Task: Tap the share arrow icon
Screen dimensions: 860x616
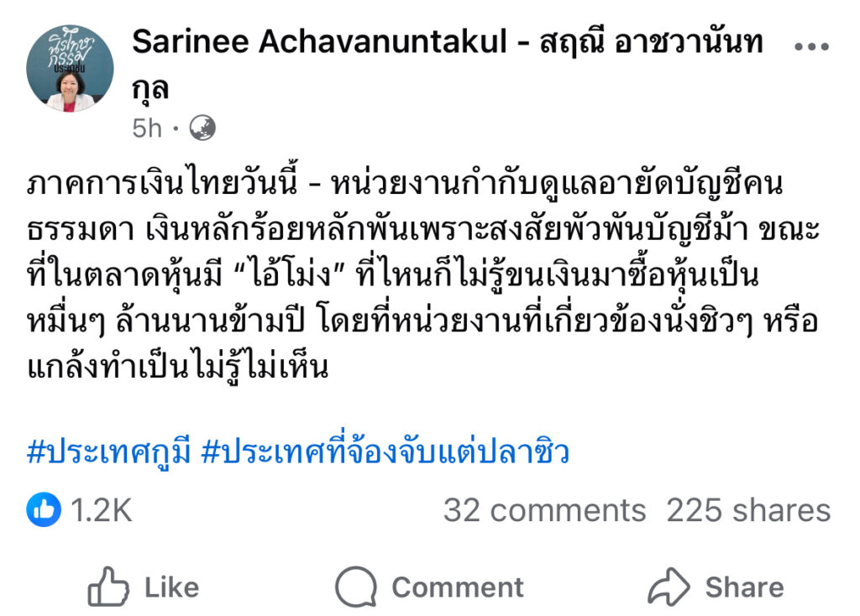Action: (669, 587)
